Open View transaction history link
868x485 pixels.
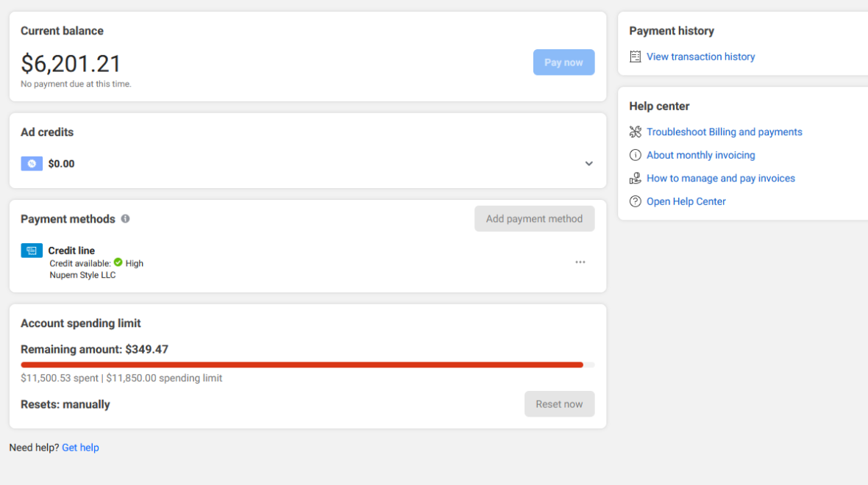pos(700,57)
